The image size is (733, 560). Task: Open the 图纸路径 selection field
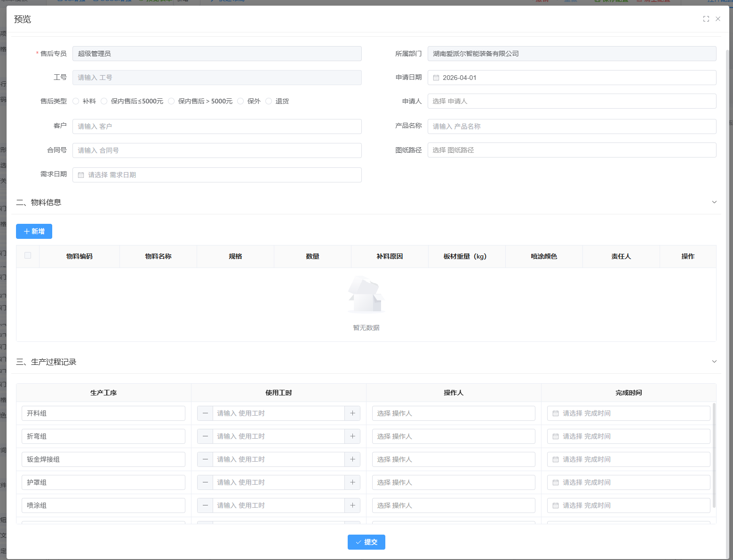[572, 150]
